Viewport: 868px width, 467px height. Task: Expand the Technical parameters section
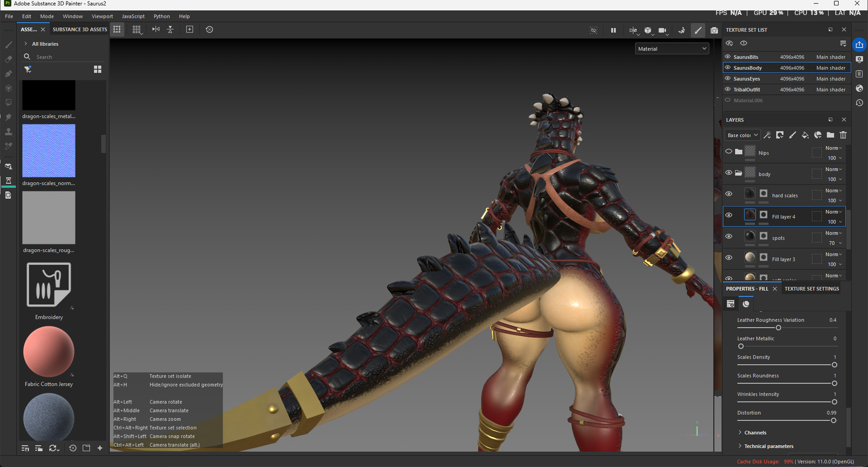768,446
